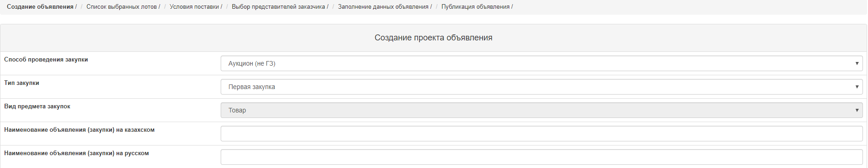Open the Публикация объявления breadcrumb
Image resolution: width=868 pixels, height=168 pixels.
click(475, 7)
